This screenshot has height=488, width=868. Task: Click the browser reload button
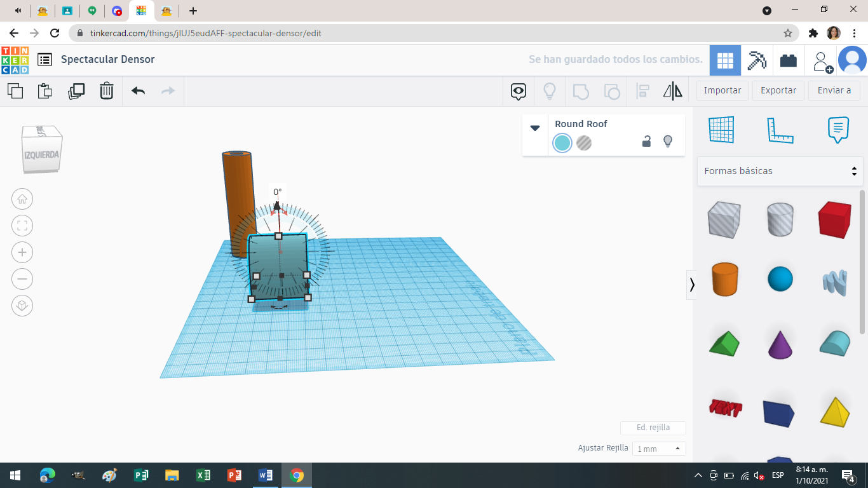(55, 33)
